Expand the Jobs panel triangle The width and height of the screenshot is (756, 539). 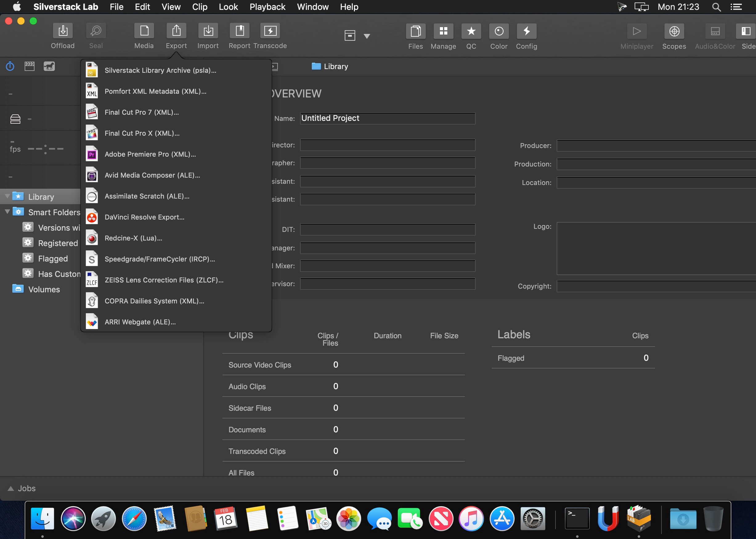tap(10, 488)
